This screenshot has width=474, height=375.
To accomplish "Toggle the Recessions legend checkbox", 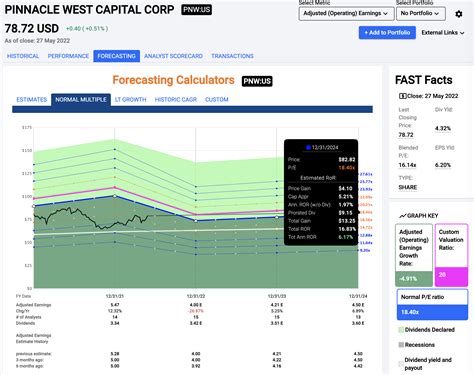I will pos(401,345).
